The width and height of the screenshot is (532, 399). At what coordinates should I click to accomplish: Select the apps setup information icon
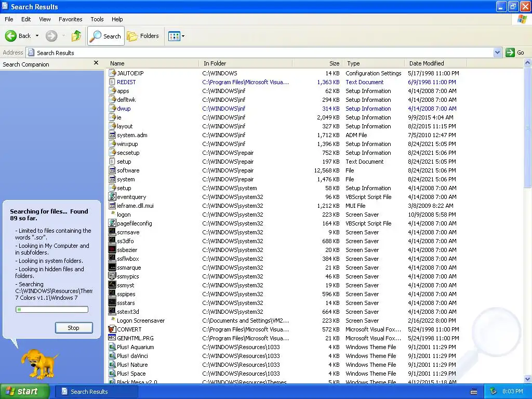point(112,90)
